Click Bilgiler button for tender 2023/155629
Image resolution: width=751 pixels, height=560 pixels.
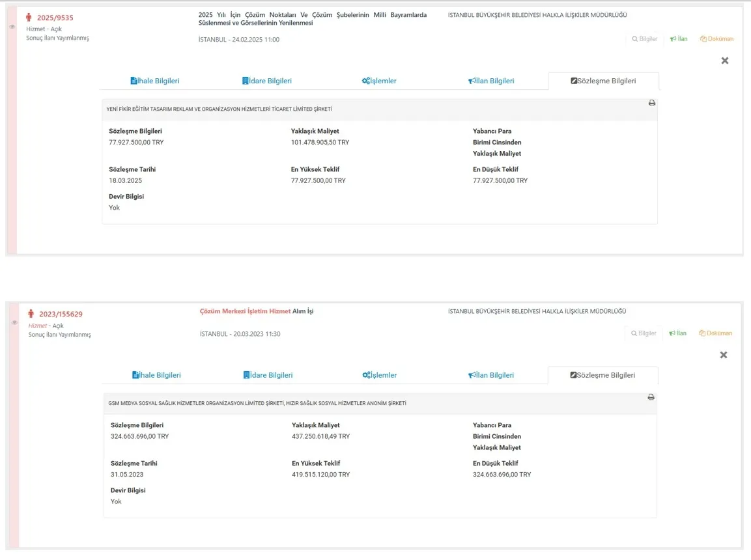coord(644,333)
